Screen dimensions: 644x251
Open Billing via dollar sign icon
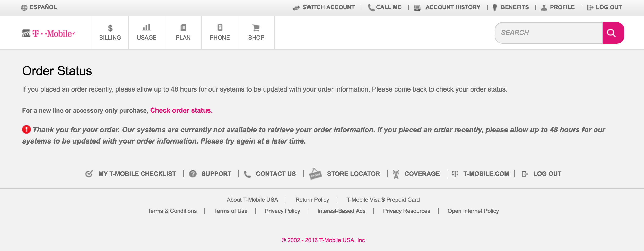click(110, 28)
